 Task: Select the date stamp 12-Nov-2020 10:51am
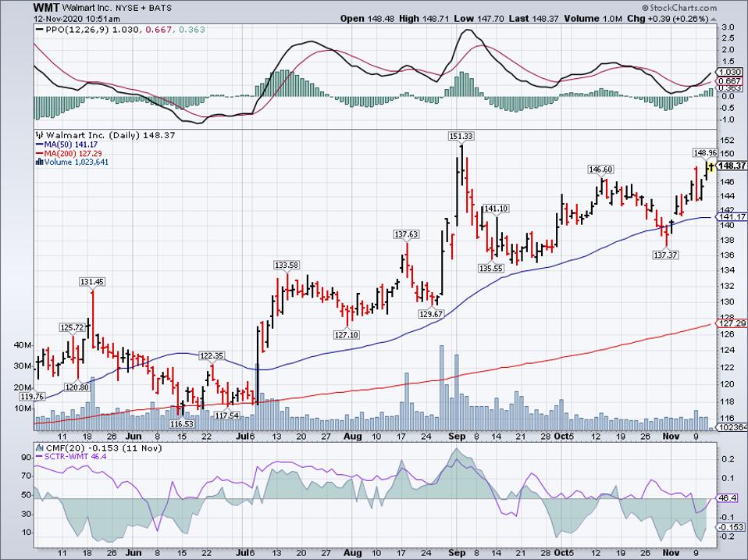(x=77, y=19)
